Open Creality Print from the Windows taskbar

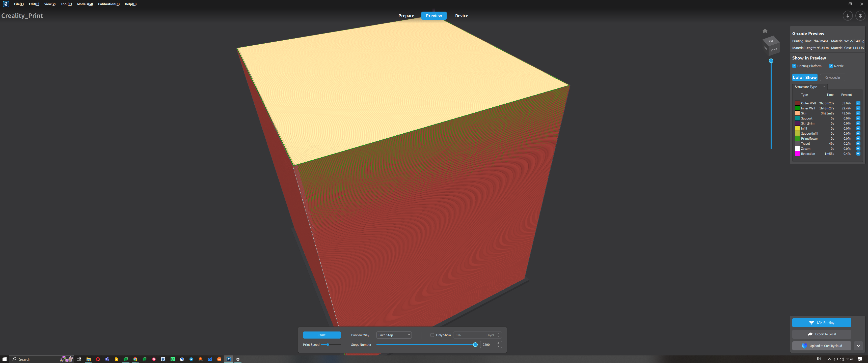pos(229,359)
